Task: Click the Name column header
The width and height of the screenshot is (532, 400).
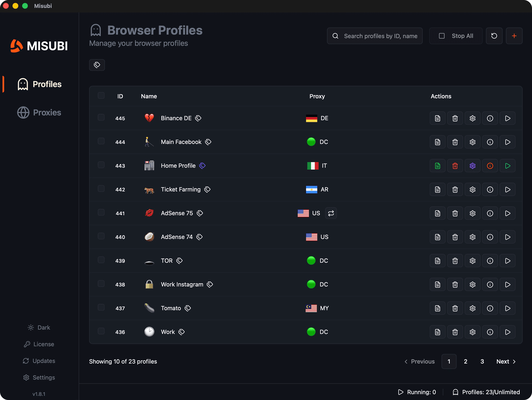Action: tap(149, 96)
